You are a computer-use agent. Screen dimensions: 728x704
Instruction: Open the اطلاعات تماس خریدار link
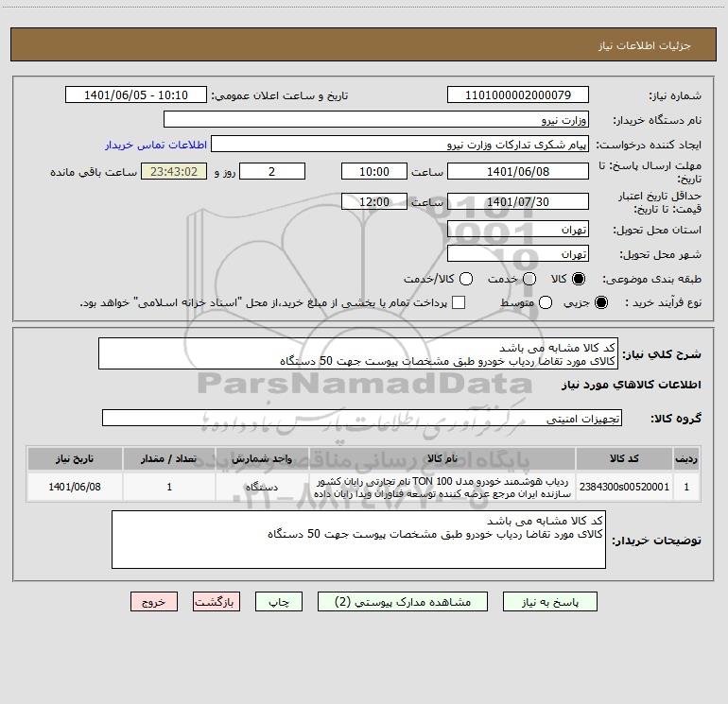pyautogui.click(x=156, y=145)
